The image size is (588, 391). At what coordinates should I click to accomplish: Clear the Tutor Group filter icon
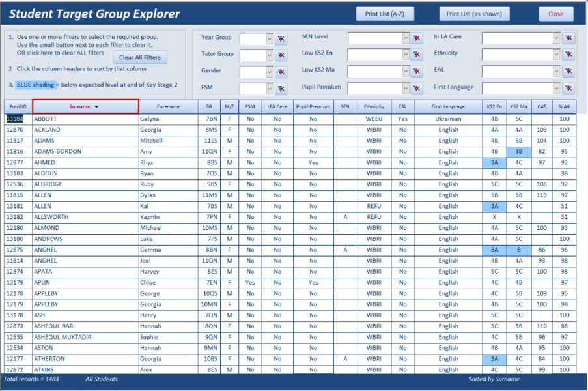pos(281,55)
